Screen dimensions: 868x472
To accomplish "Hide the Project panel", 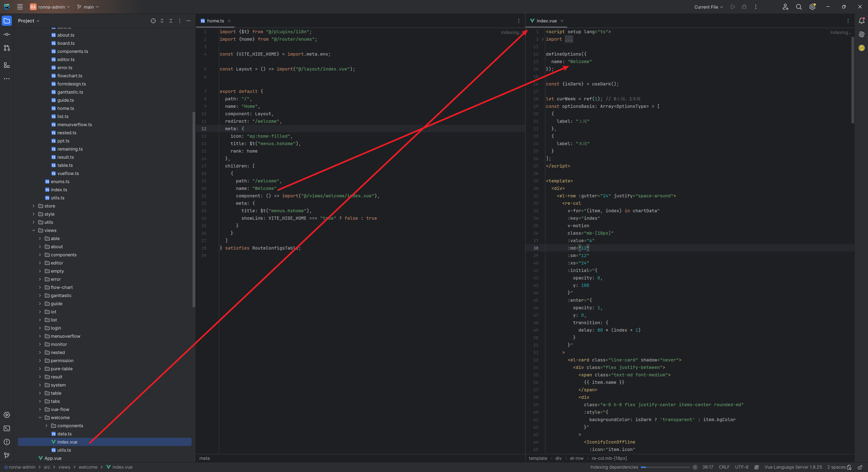I will [x=189, y=21].
